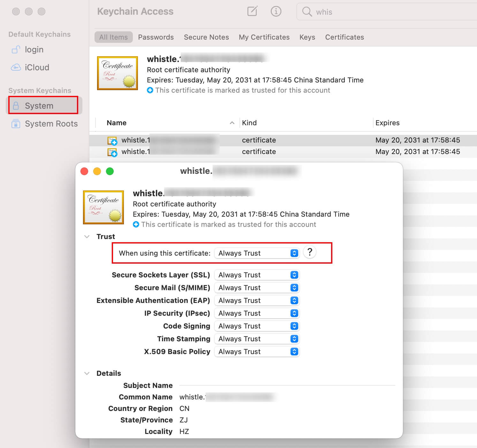Click the login keychain unlocked padlock icon

(16, 50)
